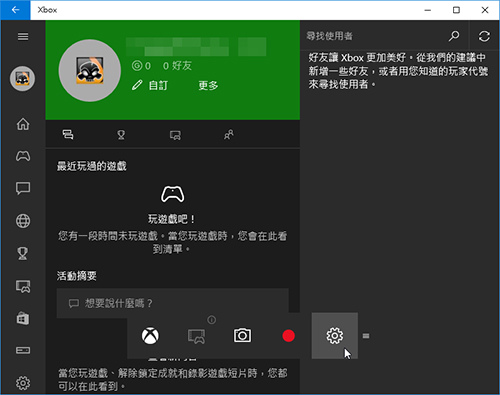Click the 想要說什麼嗎？ post input box
500x395 pixels.
tap(172, 303)
